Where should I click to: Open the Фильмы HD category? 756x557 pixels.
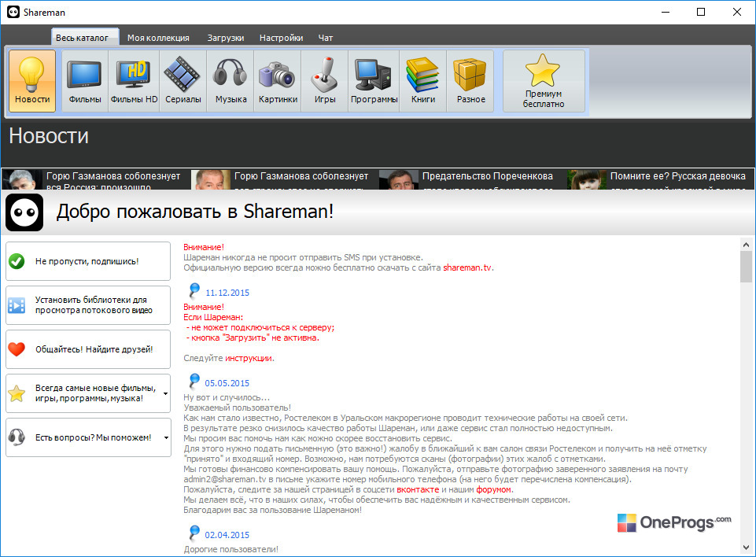click(x=134, y=81)
